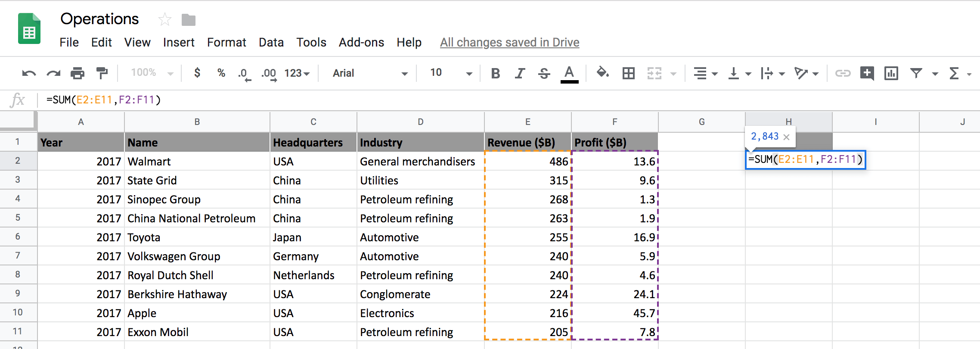Click the Undo icon

click(x=29, y=73)
